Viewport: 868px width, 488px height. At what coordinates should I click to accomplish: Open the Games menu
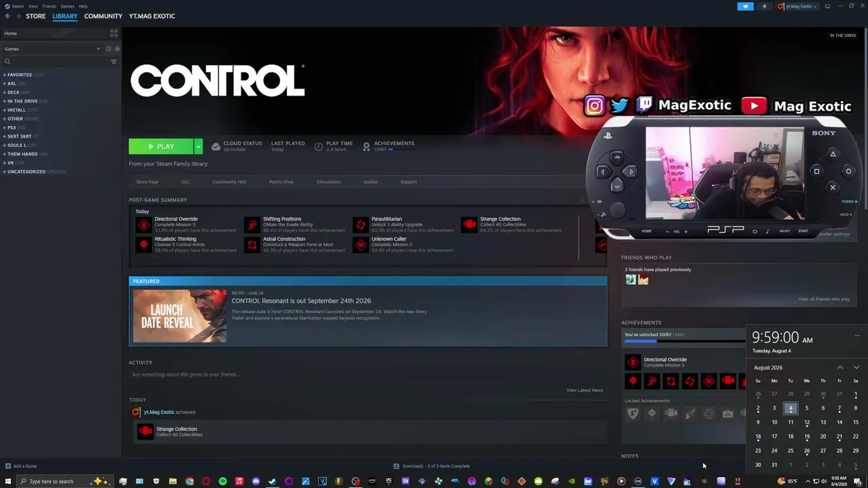67,6
